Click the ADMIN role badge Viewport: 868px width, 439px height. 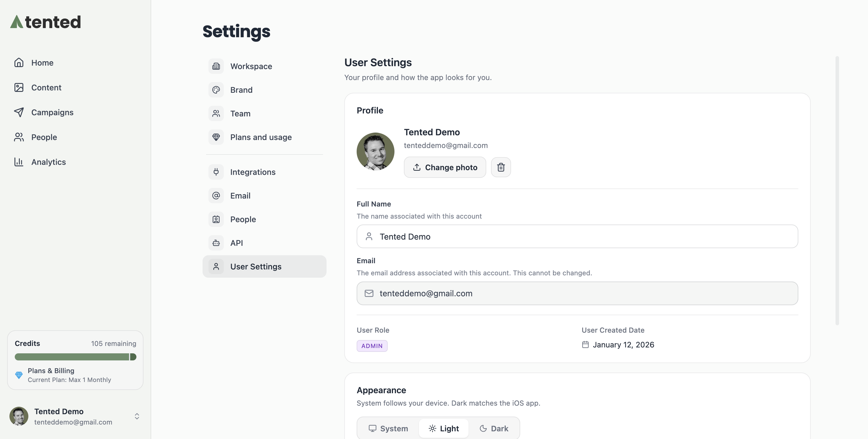point(372,346)
